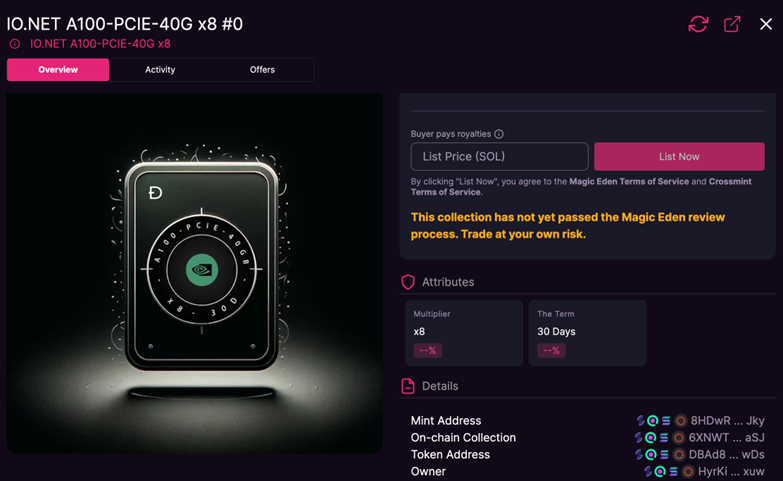Select the Multiplier x8 attribute card

(x=463, y=332)
